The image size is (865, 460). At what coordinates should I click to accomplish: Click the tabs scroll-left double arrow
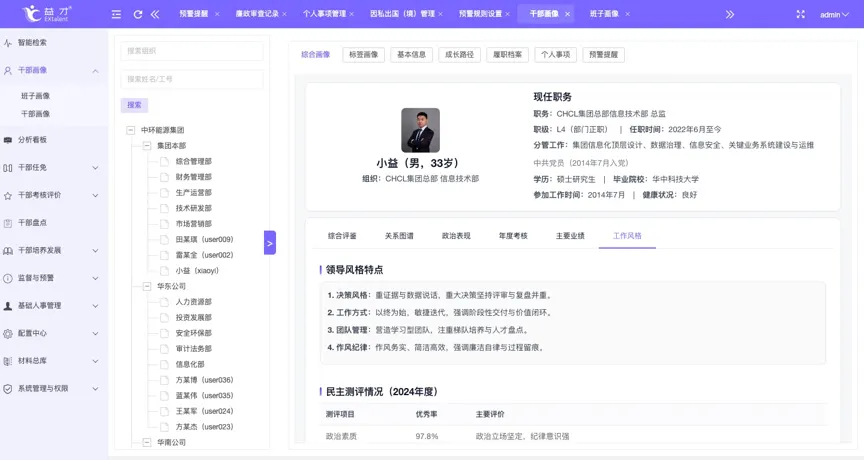point(154,14)
